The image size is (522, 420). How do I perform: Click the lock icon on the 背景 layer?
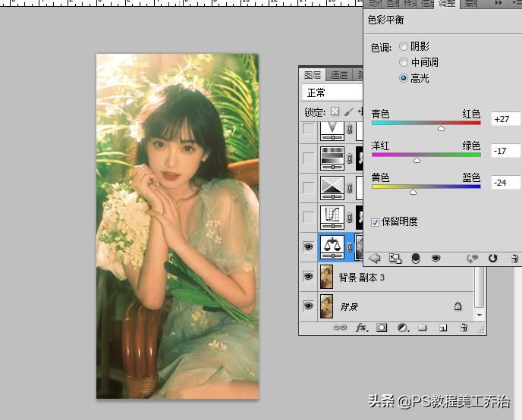458,306
